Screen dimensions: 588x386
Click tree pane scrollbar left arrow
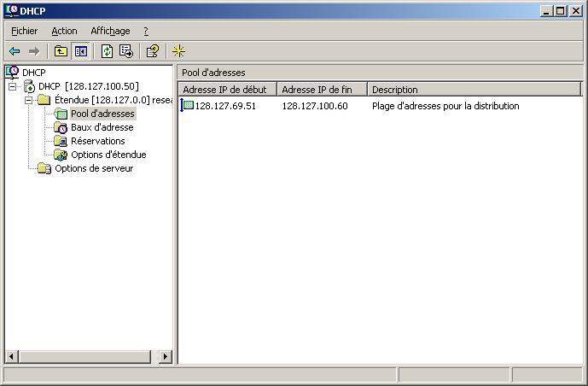click(11, 356)
